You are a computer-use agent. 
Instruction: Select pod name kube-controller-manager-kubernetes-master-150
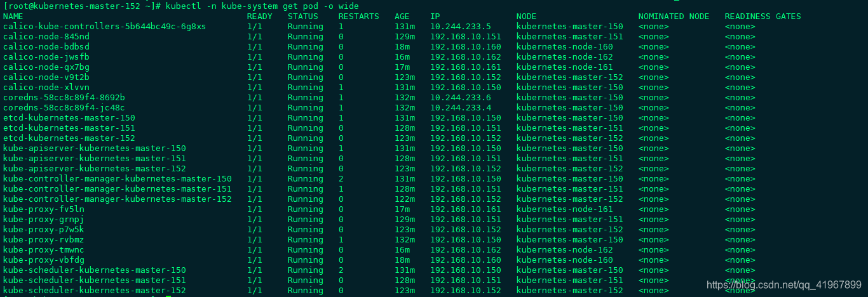(x=118, y=178)
